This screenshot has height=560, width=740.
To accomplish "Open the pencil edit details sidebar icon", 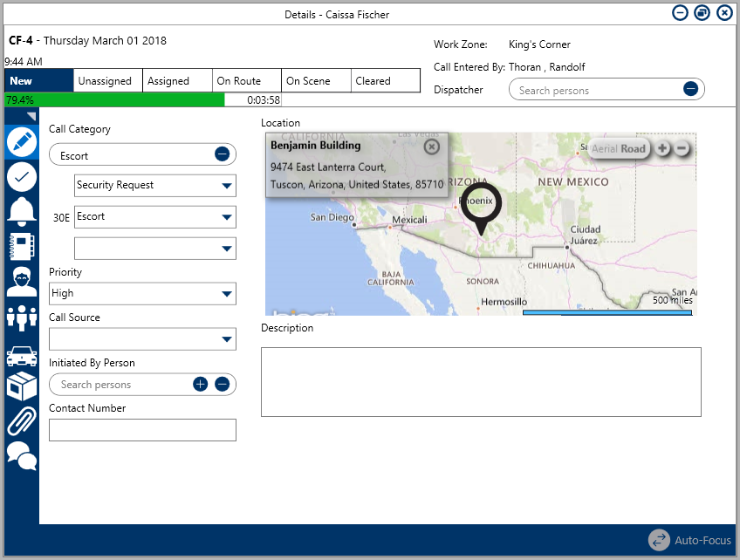I will point(22,141).
